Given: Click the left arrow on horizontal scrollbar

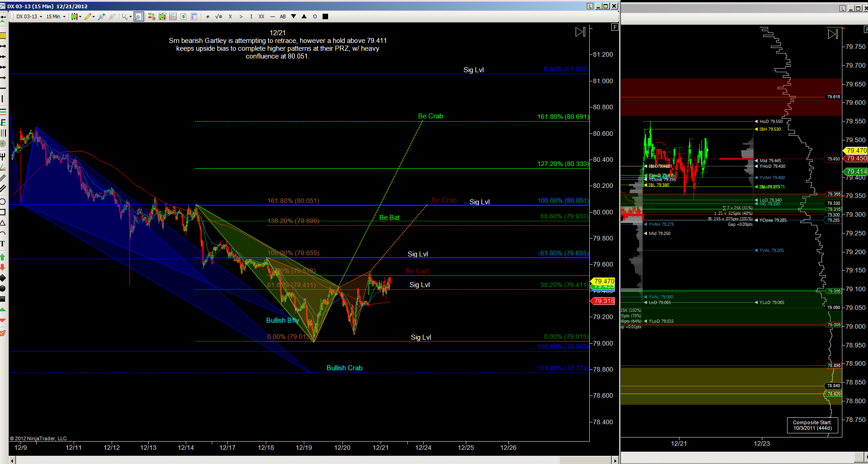Looking at the screenshot, I should click(12, 460).
